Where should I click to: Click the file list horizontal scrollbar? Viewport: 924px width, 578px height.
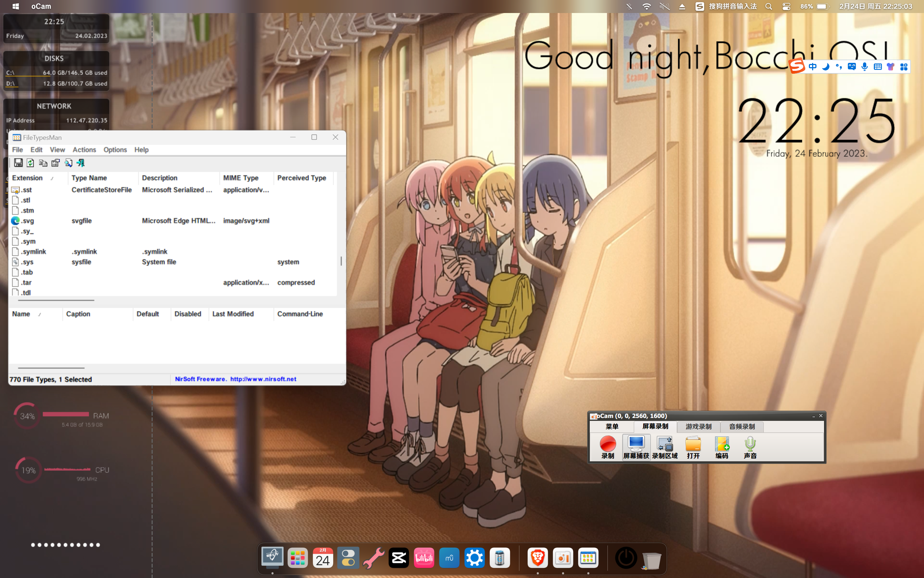[56, 301]
